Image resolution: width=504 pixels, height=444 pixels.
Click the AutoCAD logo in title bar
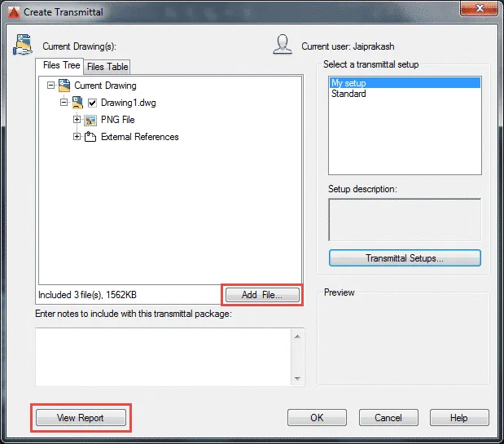point(14,12)
